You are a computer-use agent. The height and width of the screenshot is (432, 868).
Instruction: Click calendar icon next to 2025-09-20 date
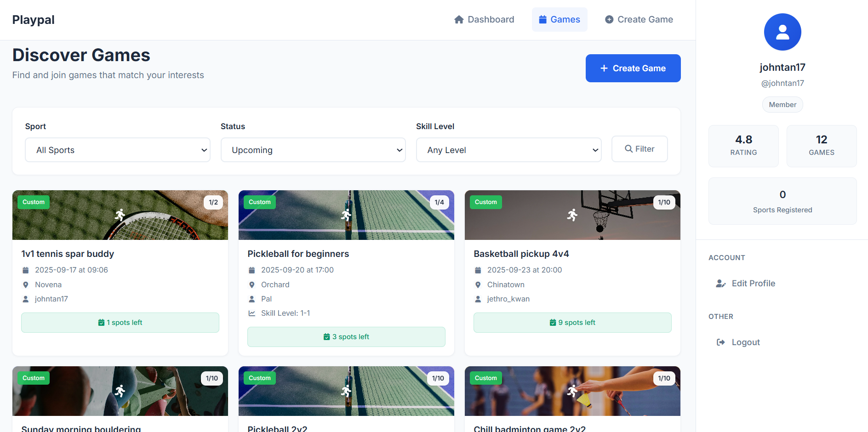(252, 270)
